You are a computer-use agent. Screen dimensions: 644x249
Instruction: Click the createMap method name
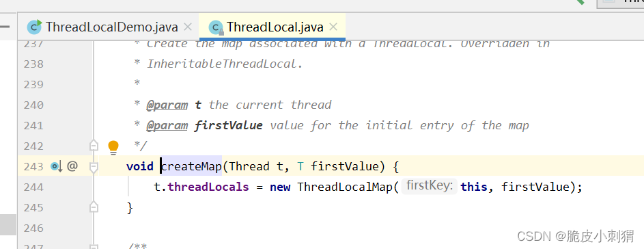[x=191, y=167]
